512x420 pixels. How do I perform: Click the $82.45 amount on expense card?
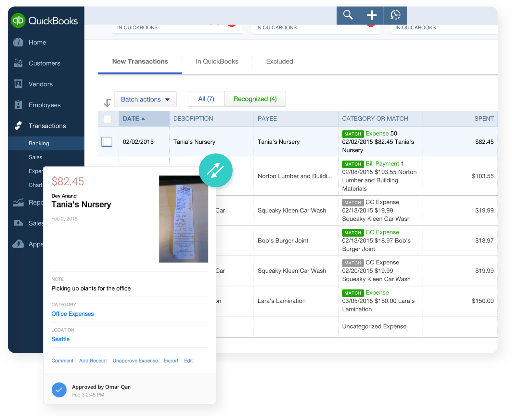coord(68,181)
